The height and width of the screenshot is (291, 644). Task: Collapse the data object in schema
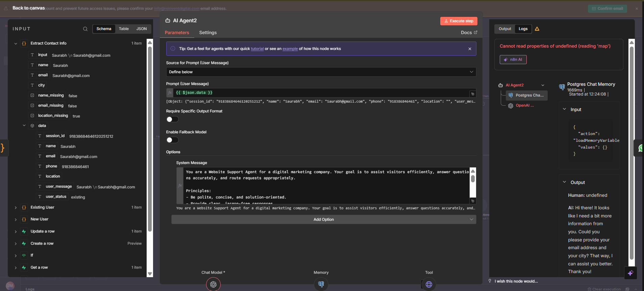tap(24, 126)
